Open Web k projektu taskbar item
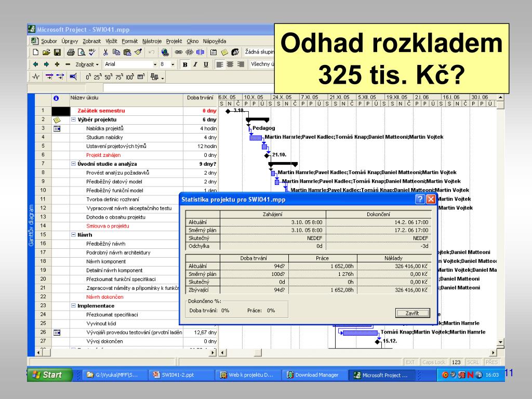Image resolution: width=532 pixels, height=399 pixels. point(248,375)
